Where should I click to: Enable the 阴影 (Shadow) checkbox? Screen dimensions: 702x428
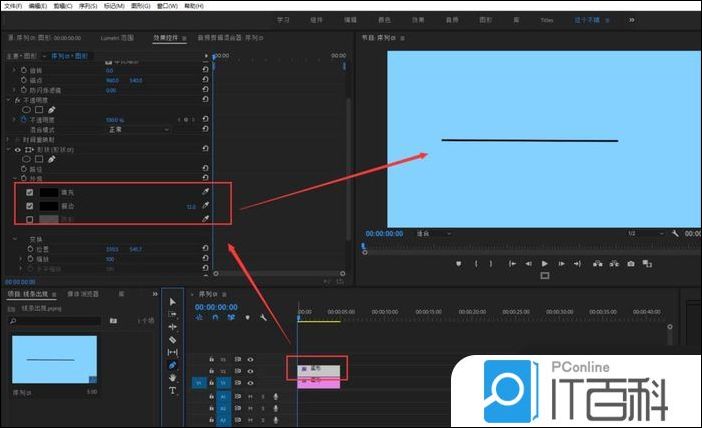(30, 219)
